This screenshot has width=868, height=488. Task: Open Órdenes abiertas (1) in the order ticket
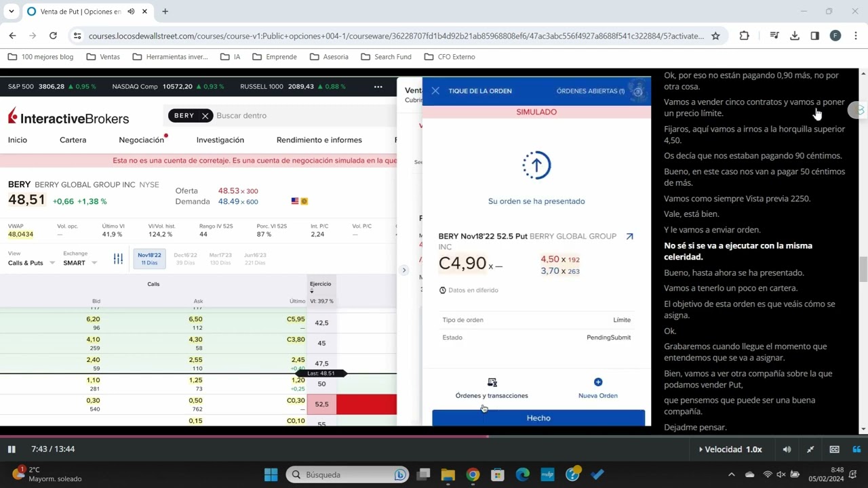pyautogui.click(x=590, y=91)
